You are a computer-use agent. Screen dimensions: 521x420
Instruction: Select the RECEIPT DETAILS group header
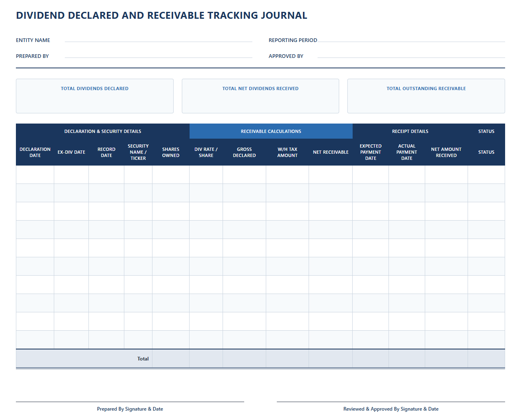point(410,131)
